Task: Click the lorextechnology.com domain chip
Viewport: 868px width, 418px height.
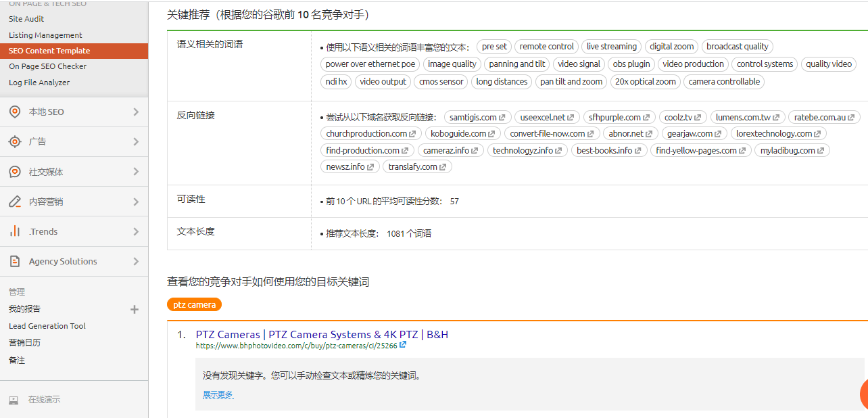Action: point(778,133)
